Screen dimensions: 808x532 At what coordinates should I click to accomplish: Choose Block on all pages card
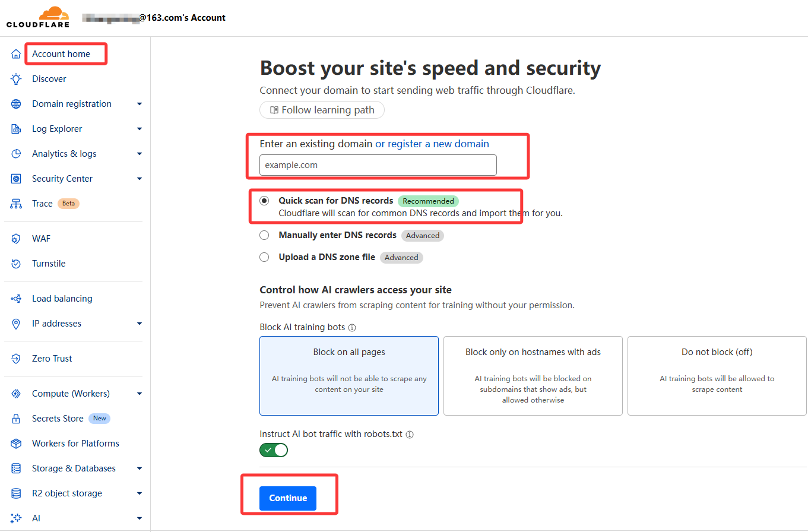pyautogui.click(x=349, y=376)
